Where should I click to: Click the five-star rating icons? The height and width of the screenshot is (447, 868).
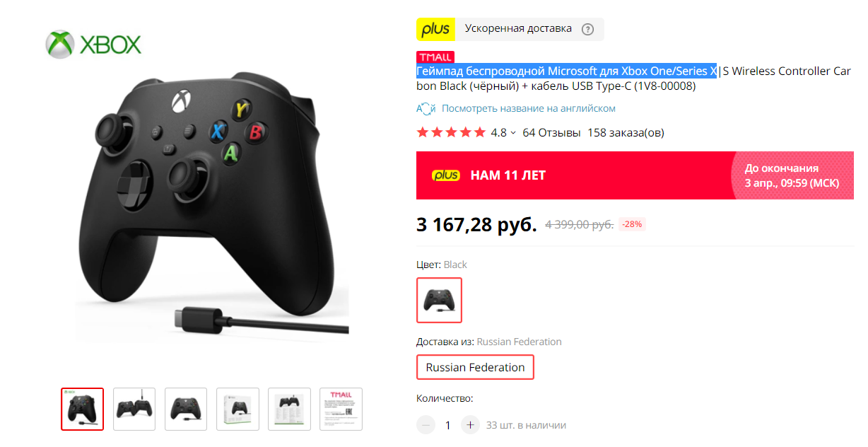tap(451, 132)
